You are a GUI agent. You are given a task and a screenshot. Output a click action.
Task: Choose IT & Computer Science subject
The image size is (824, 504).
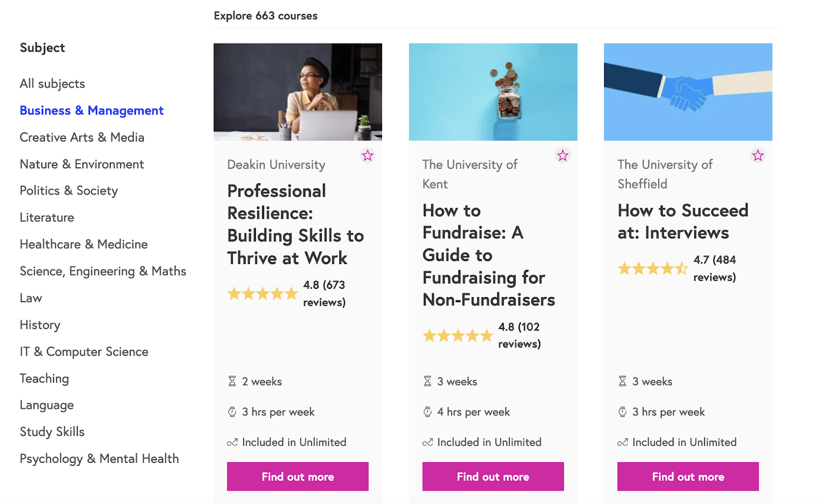(x=84, y=352)
